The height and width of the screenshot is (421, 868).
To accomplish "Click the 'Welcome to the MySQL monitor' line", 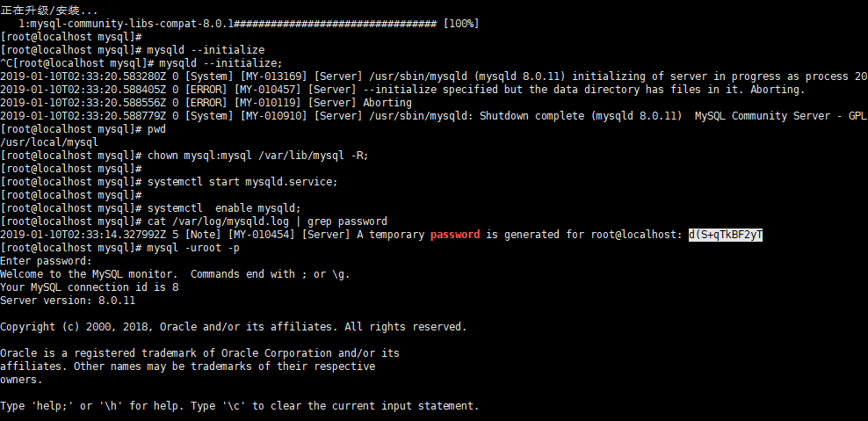I will (x=175, y=274).
